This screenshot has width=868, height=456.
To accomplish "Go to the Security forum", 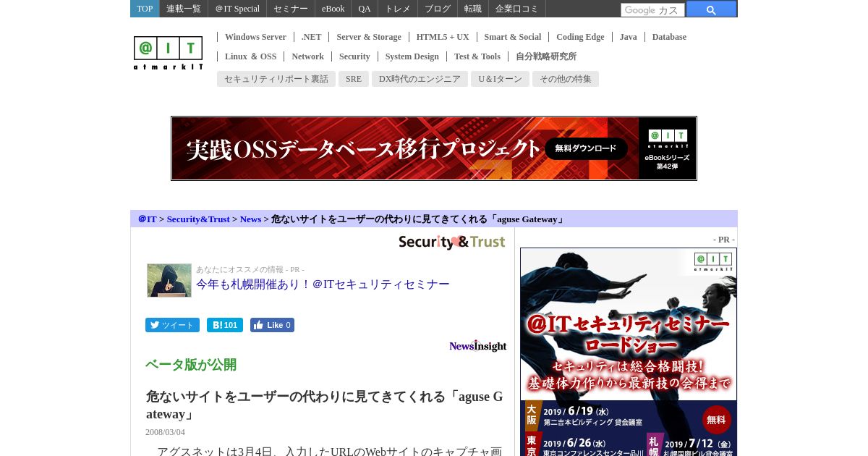I will (354, 56).
